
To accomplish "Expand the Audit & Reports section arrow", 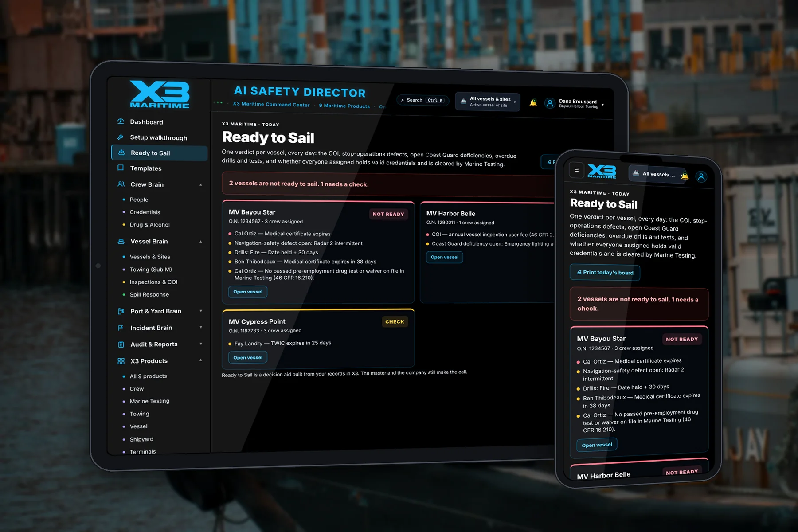I will (201, 344).
